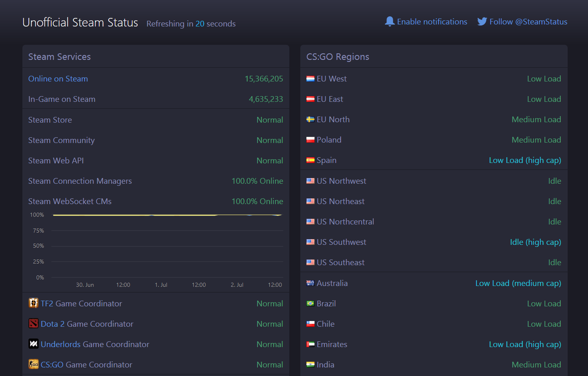The width and height of the screenshot is (588, 376).
Task: Click the Spain flag icon
Action: coord(310,160)
